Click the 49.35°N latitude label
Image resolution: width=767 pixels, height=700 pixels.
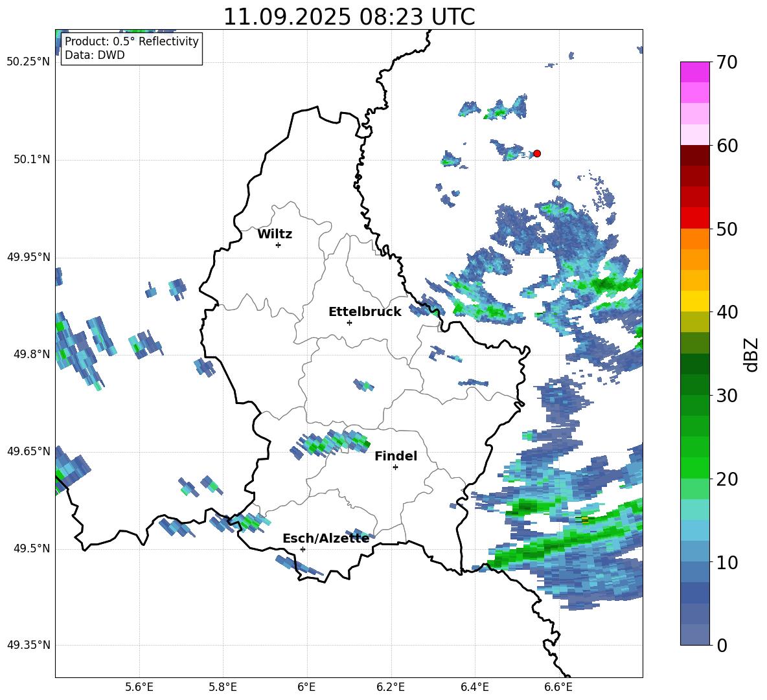[29, 645]
